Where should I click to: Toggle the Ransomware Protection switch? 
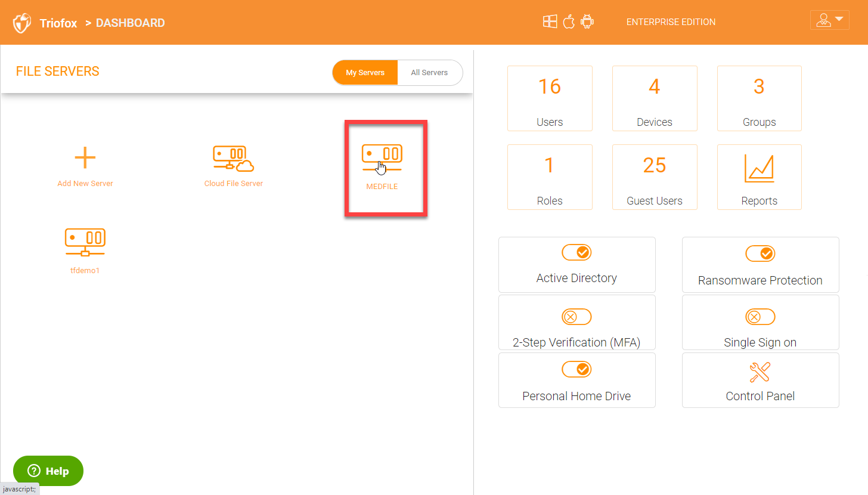pos(760,253)
